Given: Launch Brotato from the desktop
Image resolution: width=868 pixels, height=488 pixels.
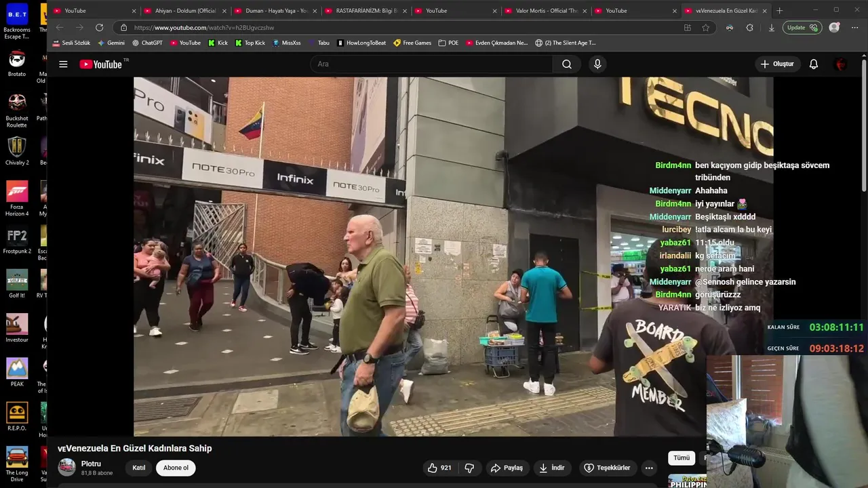Looking at the screenshot, I should click(17, 64).
